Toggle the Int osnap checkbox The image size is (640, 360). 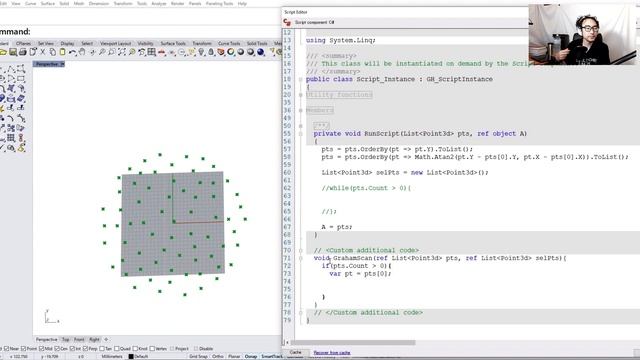[72, 349]
